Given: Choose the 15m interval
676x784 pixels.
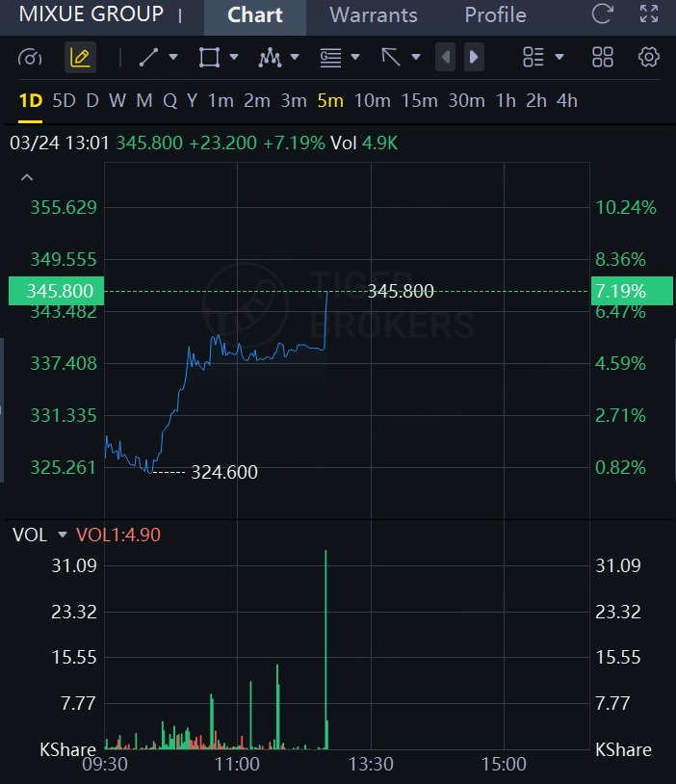Looking at the screenshot, I should click(420, 101).
